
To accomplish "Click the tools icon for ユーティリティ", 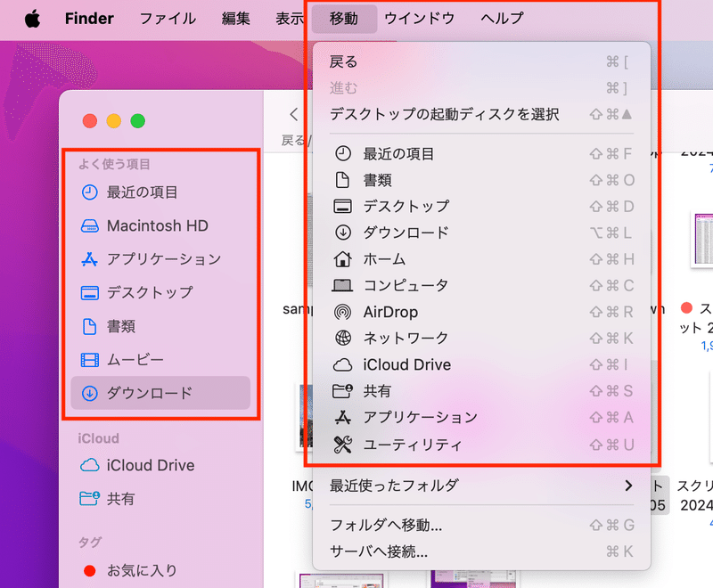I will (x=343, y=445).
